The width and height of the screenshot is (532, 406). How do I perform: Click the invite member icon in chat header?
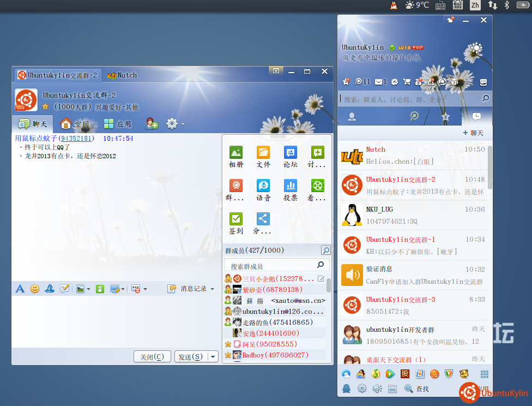(152, 124)
